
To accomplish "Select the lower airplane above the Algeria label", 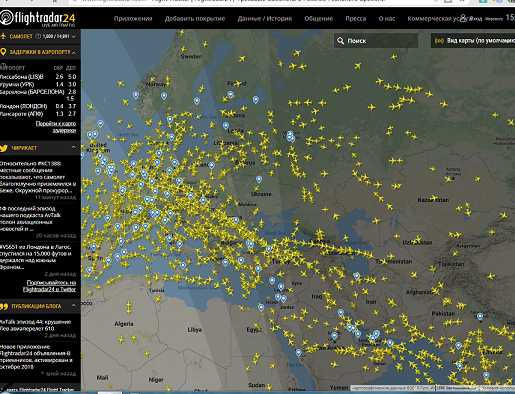I will (x=129, y=311).
